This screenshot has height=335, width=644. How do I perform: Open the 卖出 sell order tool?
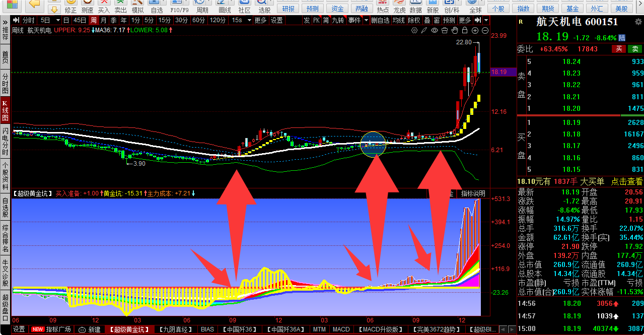pos(120,6)
